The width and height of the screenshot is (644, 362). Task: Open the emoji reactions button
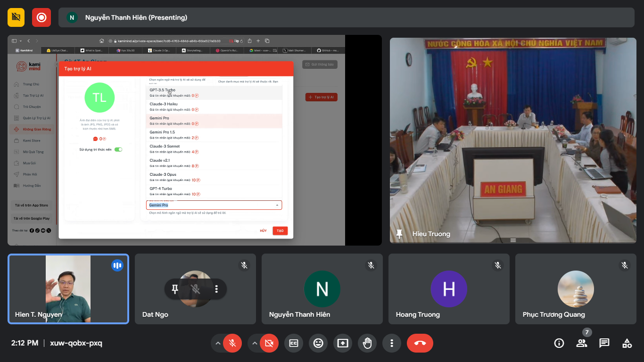pos(318,343)
